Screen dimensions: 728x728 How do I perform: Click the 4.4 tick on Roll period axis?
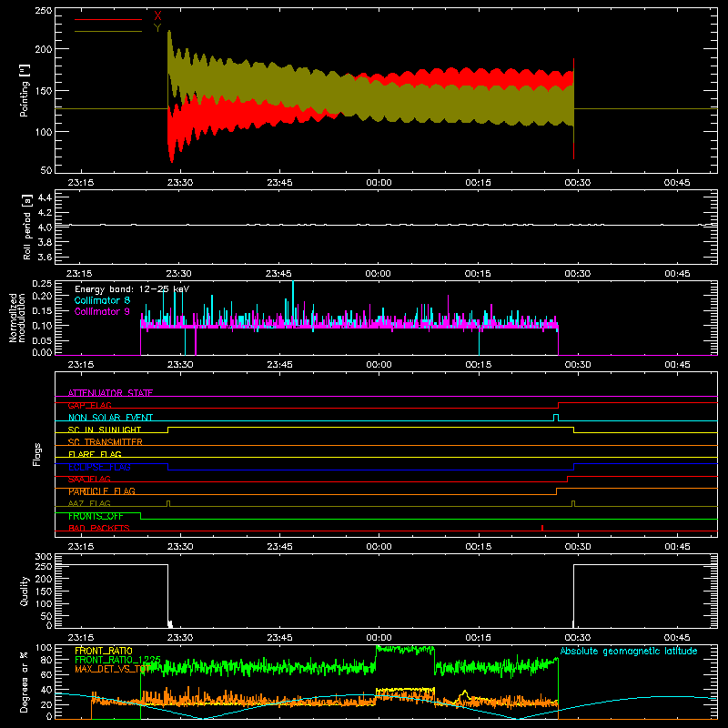click(45, 197)
